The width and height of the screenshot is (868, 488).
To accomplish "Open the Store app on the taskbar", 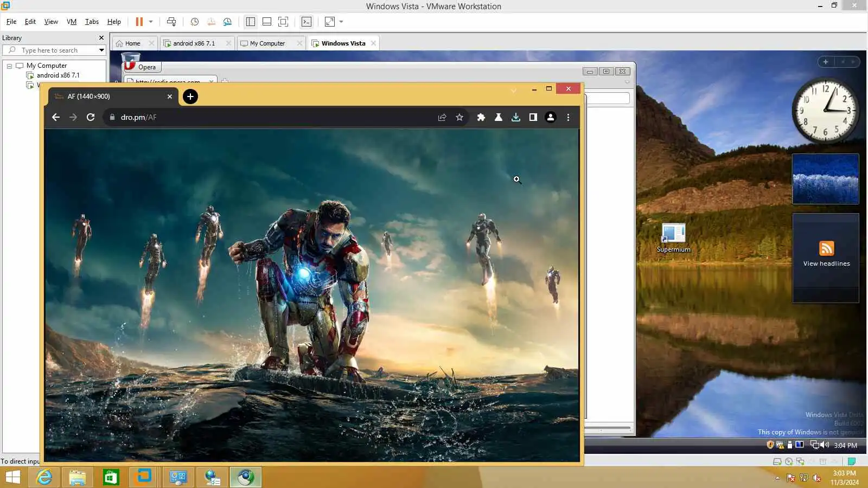I will tap(111, 477).
